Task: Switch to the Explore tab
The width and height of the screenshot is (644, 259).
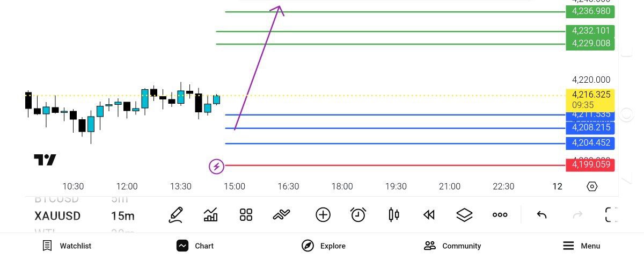Action: point(324,246)
